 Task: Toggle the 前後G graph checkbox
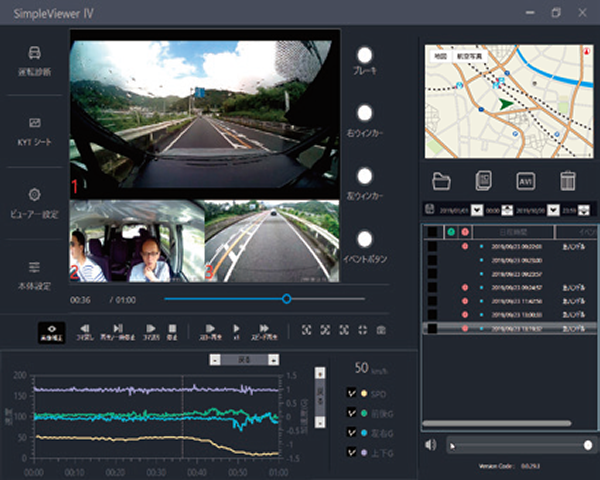(x=352, y=411)
